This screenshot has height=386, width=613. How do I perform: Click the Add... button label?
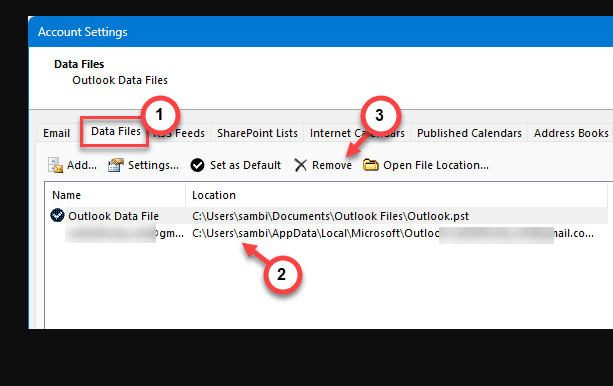pyautogui.click(x=82, y=165)
